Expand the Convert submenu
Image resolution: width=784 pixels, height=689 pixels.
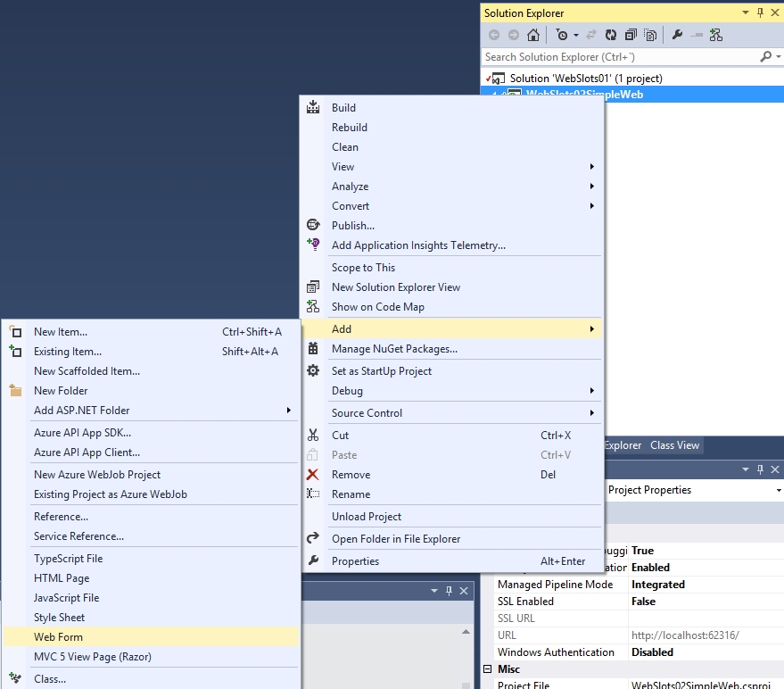(x=451, y=205)
